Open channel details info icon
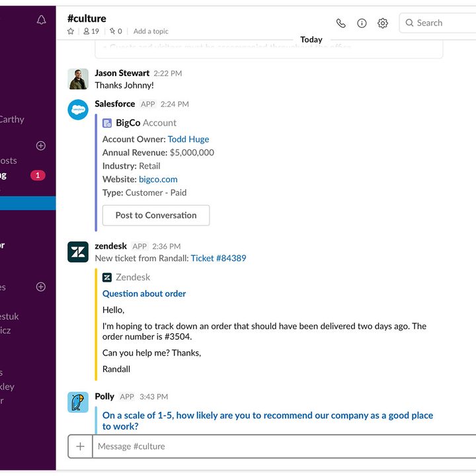Viewport: 476px width, 476px height. coord(362,23)
